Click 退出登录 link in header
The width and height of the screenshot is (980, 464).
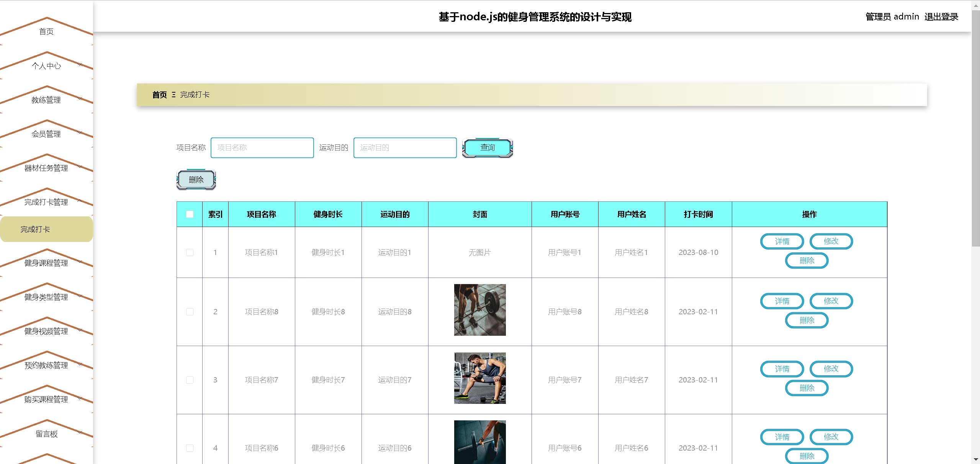coord(941,17)
